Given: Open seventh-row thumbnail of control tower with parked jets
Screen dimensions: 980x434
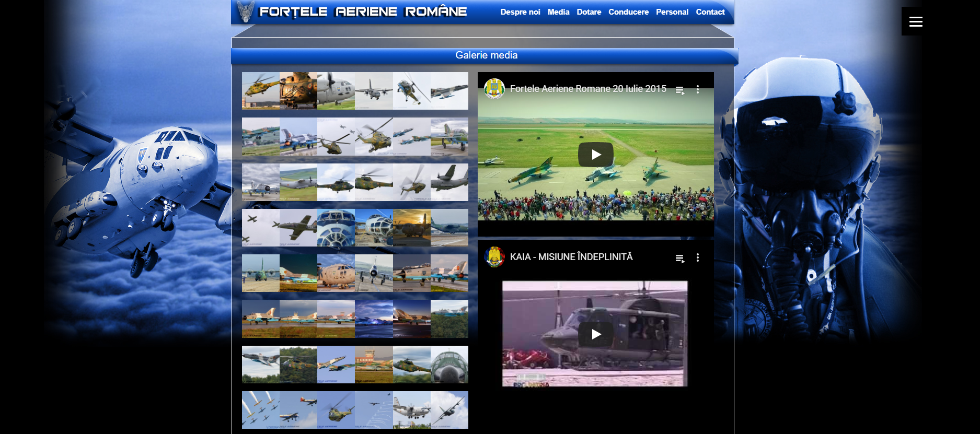Looking at the screenshot, I should [374, 365].
